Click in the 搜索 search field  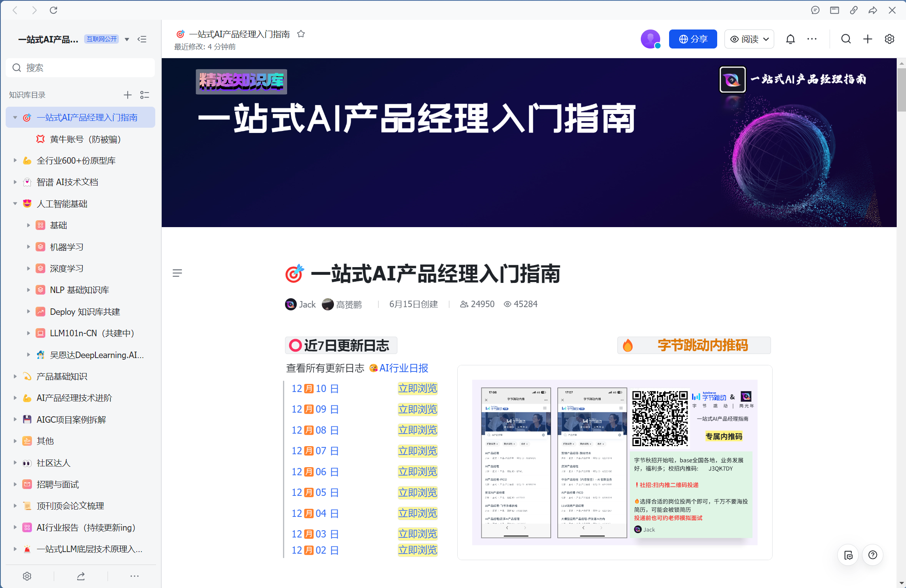click(81, 67)
